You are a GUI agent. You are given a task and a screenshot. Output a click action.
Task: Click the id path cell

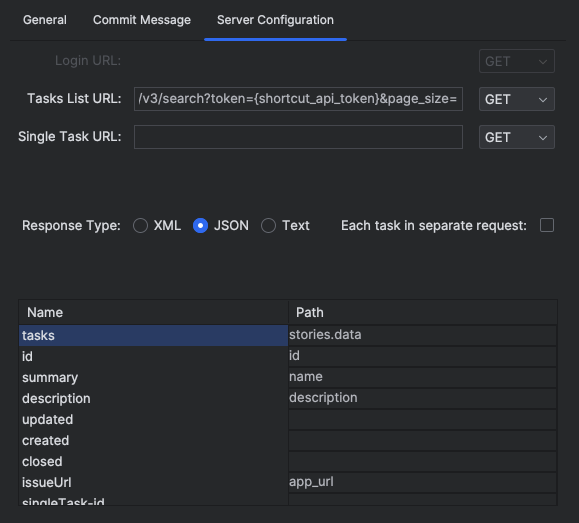point(422,356)
